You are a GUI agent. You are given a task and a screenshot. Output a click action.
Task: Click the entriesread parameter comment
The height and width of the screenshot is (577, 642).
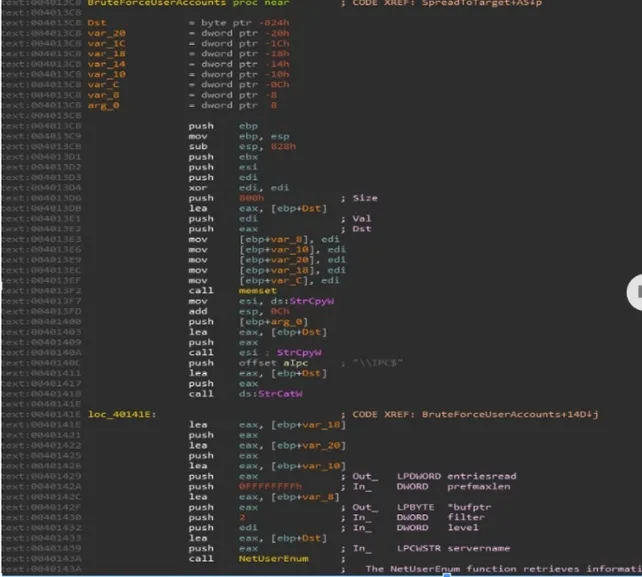482,476
